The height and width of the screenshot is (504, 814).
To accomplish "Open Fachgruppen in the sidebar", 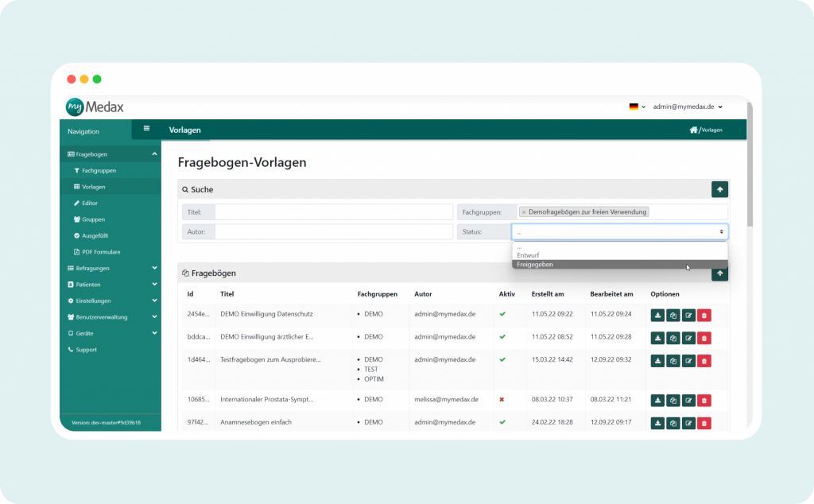I will click(x=99, y=171).
